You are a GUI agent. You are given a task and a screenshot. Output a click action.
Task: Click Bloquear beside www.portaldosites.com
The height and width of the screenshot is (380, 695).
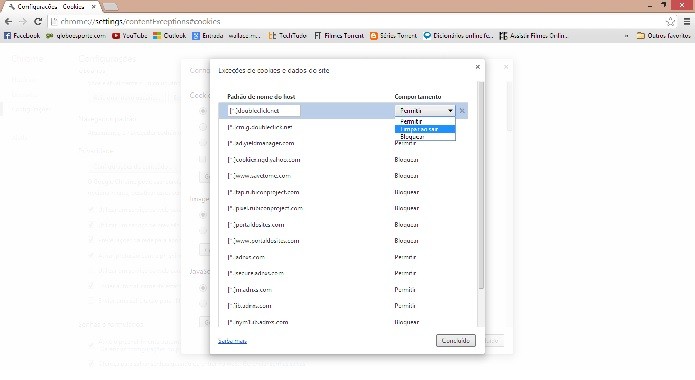406,241
